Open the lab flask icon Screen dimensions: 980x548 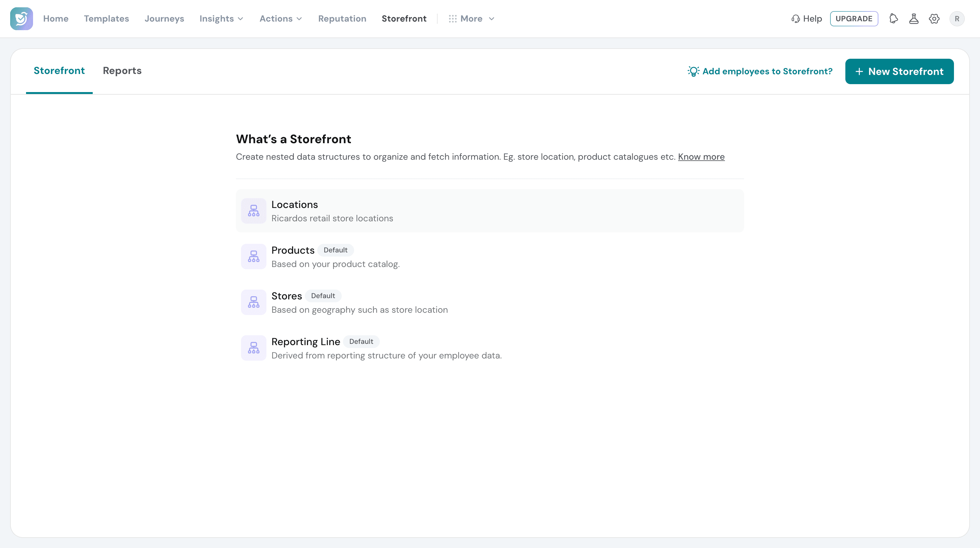click(x=914, y=19)
